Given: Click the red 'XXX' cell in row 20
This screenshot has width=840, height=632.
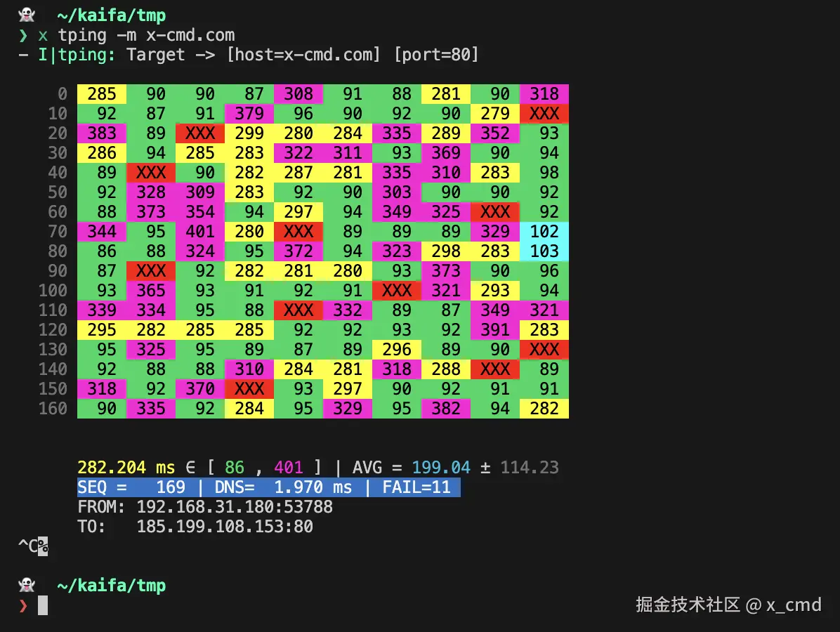Looking at the screenshot, I should coord(200,133).
